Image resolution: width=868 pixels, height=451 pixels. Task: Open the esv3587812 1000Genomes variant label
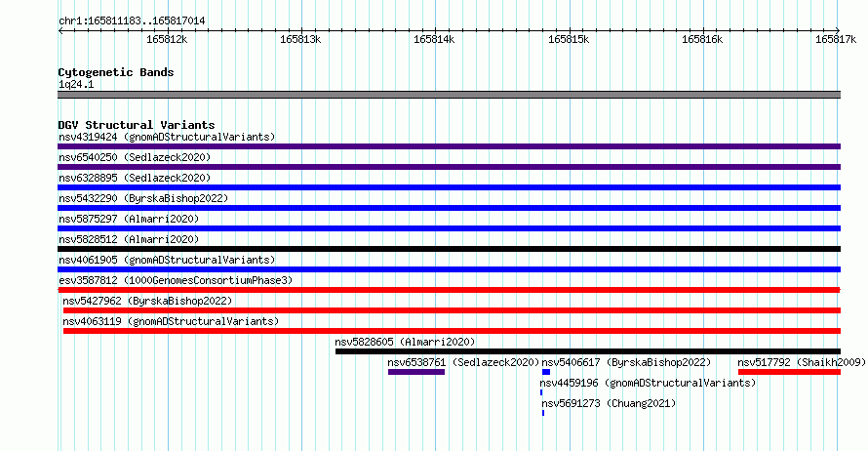(x=176, y=280)
